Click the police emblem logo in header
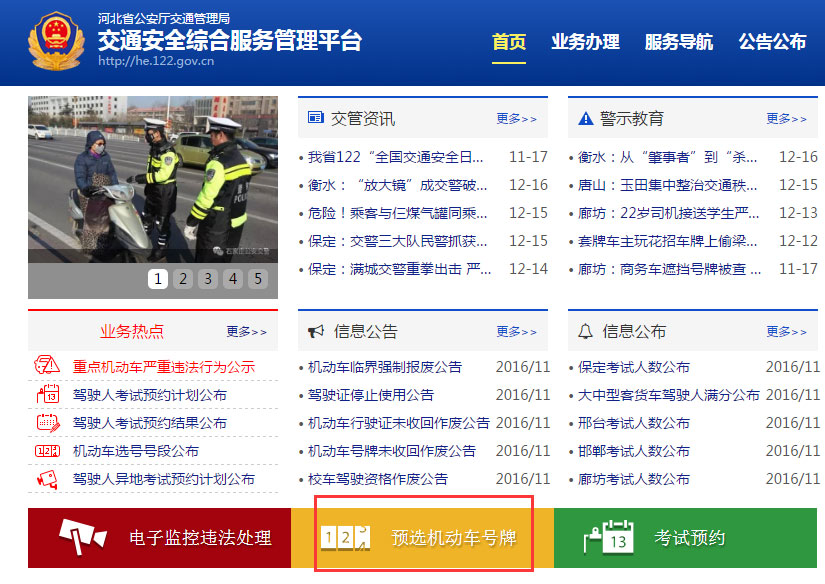Image resolution: width=825 pixels, height=584 pixels. click(x=57, y=38)
